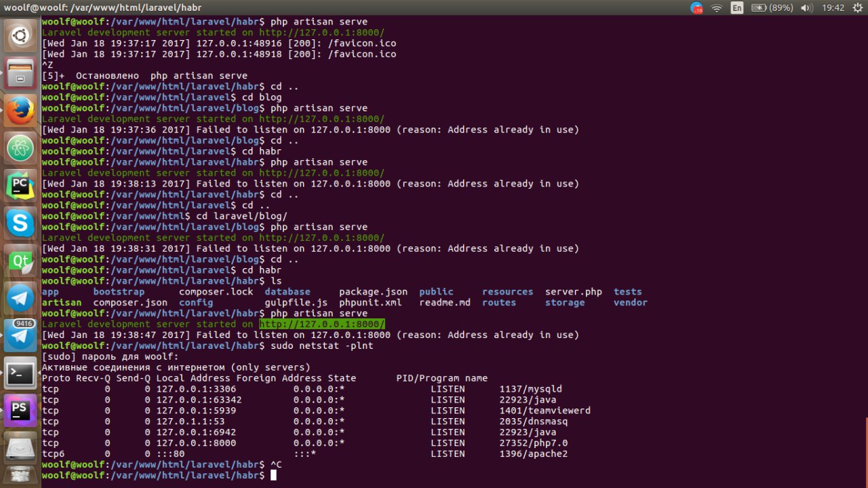Image resolution: width=868 pixels, height=488 pixels.
Task: Click 'vendor' directory name
Action: [631, 302]
